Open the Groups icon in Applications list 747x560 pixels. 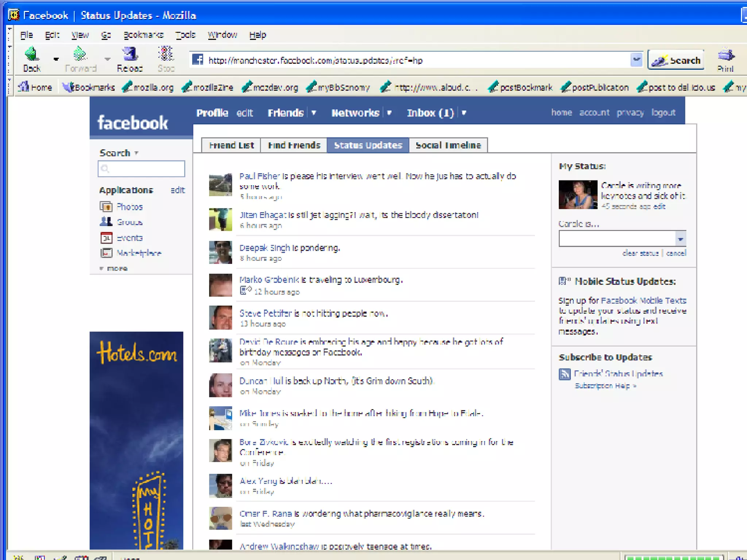pyautogui.click(x=106, y=222)
